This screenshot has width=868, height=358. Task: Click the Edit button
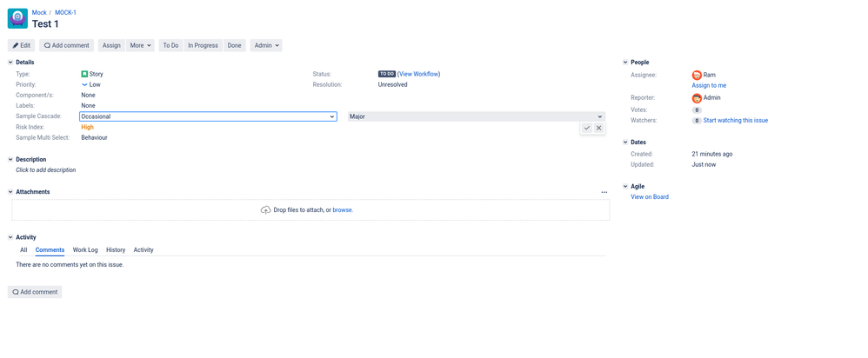point(22,45)
